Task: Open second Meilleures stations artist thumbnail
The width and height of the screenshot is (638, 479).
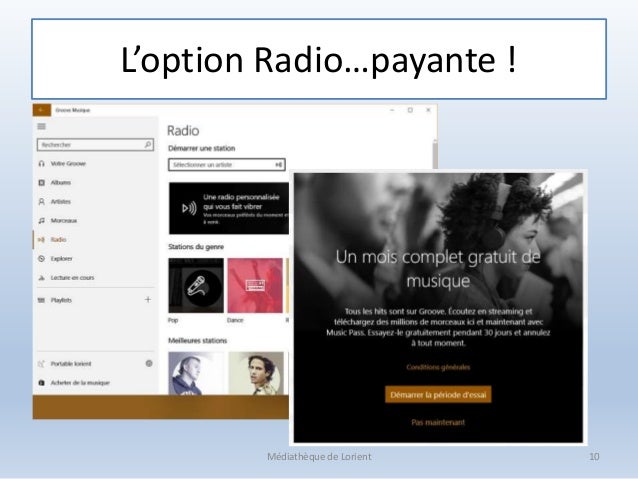Action: (x=256, y=373)
